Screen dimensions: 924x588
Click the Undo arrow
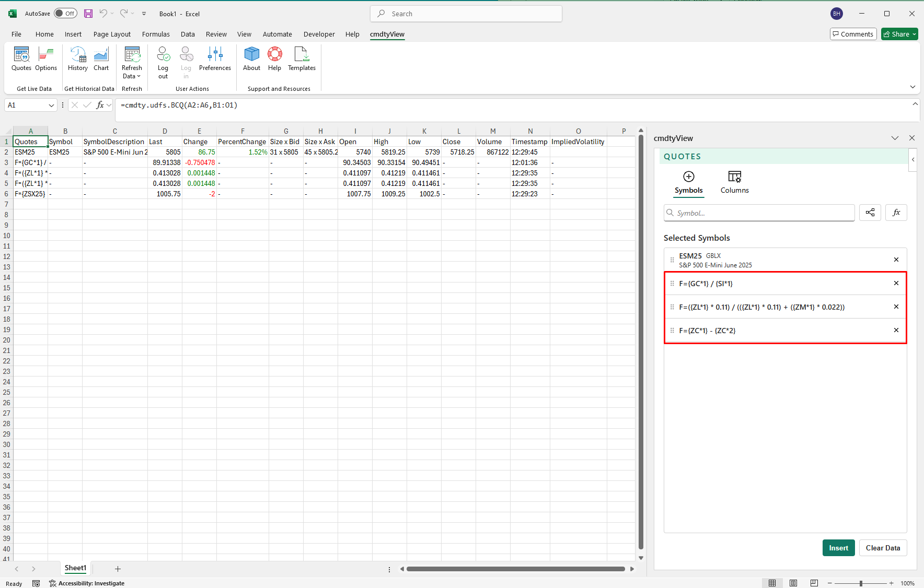point(103,14)
